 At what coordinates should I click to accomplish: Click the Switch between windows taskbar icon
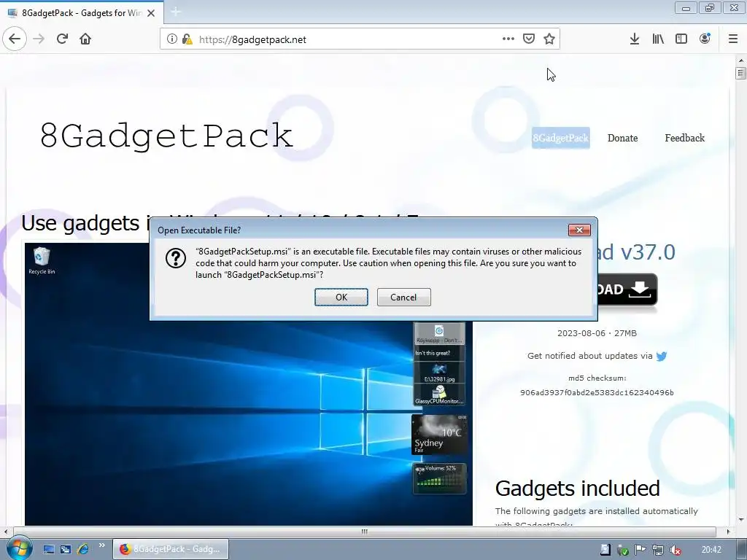66,549
